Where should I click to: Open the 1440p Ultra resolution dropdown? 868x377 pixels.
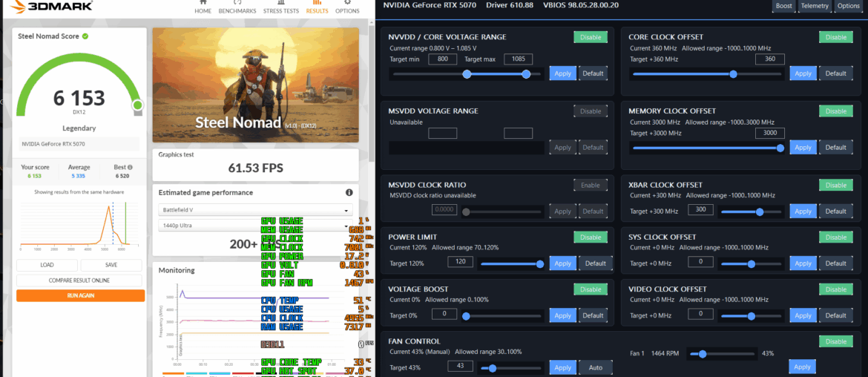click(255, 226)
